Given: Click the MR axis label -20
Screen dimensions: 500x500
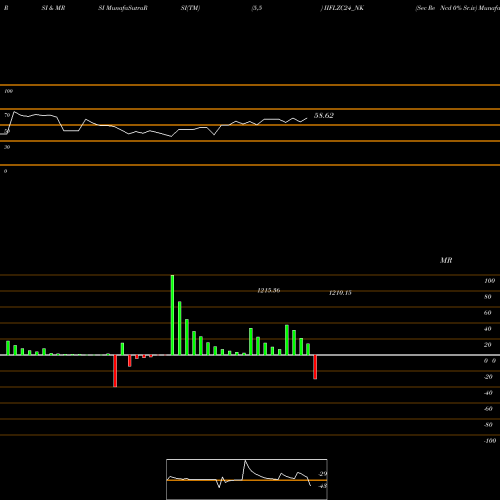Looking at the screenshot, I should click(x=488, y=377).
